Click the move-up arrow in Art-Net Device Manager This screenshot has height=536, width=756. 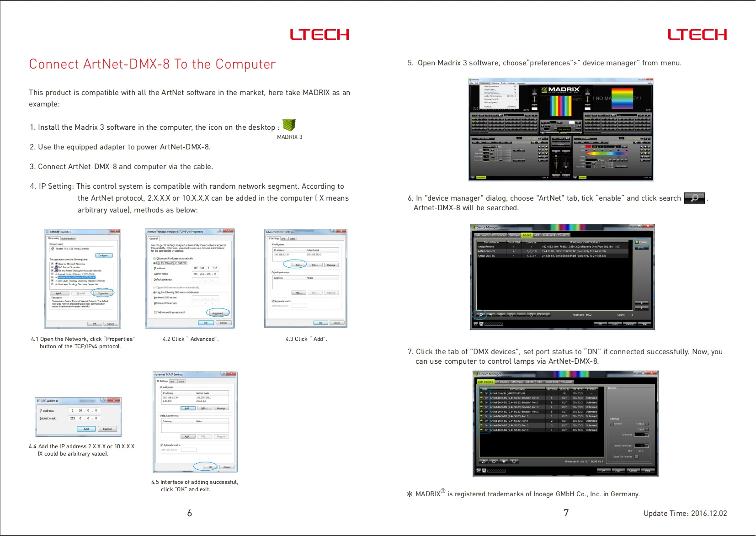641,303
